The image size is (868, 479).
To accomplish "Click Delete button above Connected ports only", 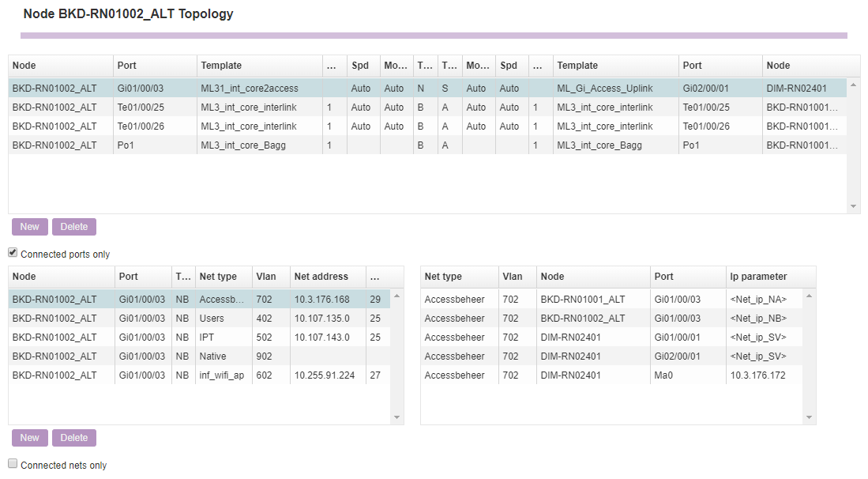I will [74, 227].
